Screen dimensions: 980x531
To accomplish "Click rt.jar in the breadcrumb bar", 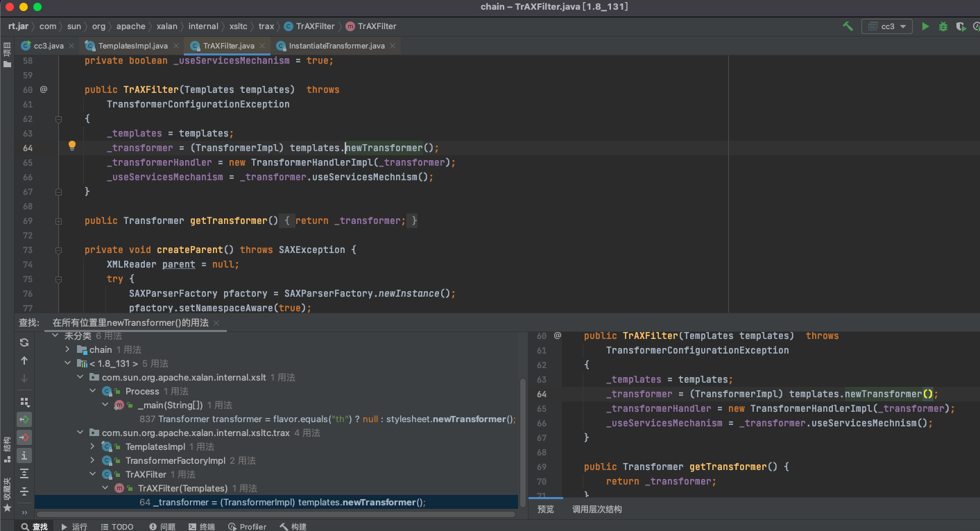I will point(17,26).
